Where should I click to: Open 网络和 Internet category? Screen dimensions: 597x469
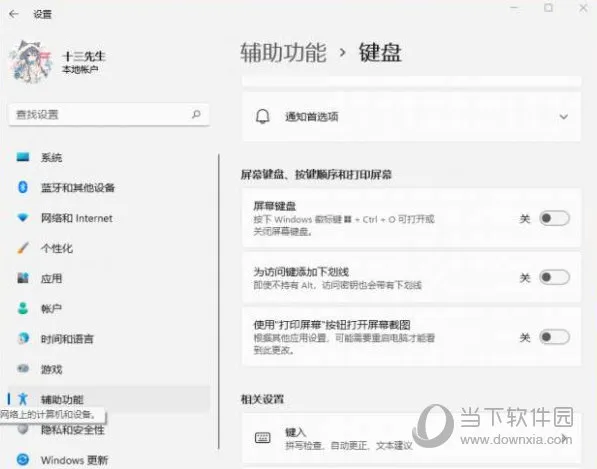(109, 218)
